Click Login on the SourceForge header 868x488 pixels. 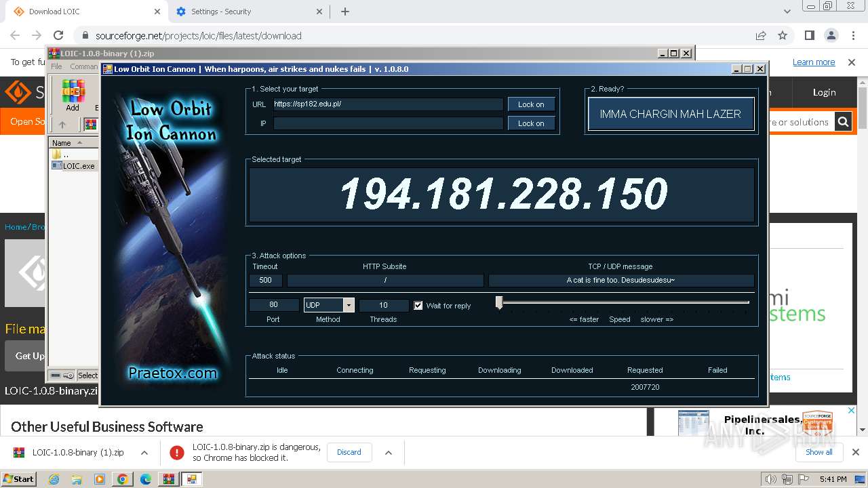click(x=824, y=92)
